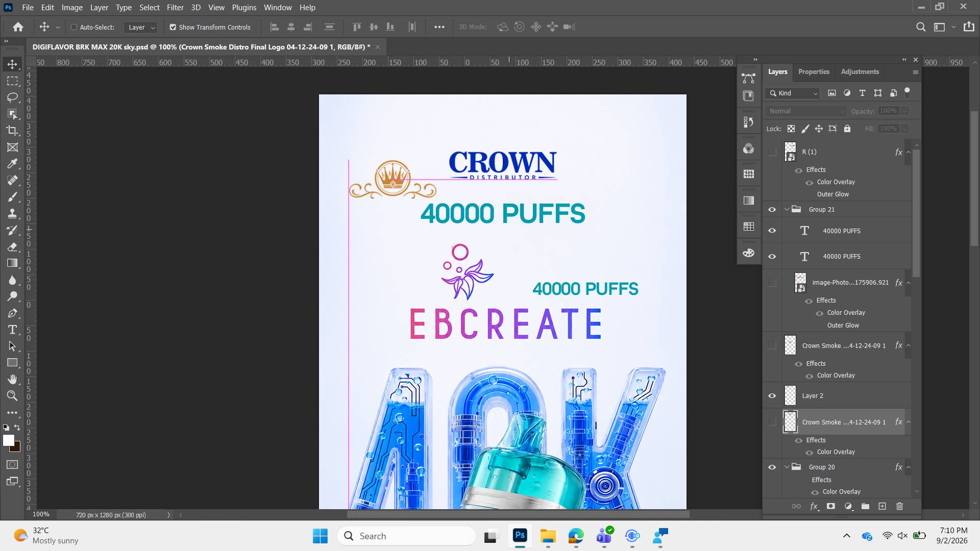Activate the Hand tool
The height and width of the screenshot is (551, 980).
(12, 379)
